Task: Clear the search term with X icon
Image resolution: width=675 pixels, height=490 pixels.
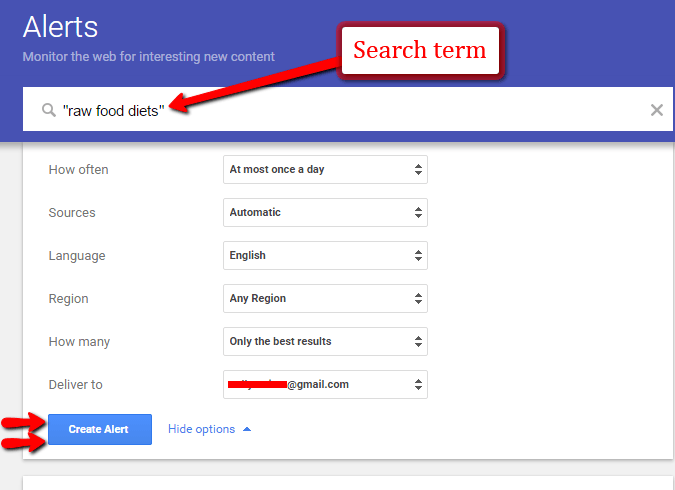Action: pyautogui.click(x=656, y=110)
